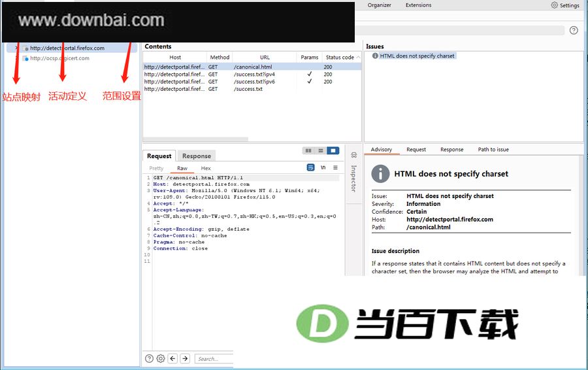Click the 'GET /canonical.html HTTP/1.1' request line
The width and height of the screenshot is (588, 370).
pyautogui.click(x=198, y=178)
